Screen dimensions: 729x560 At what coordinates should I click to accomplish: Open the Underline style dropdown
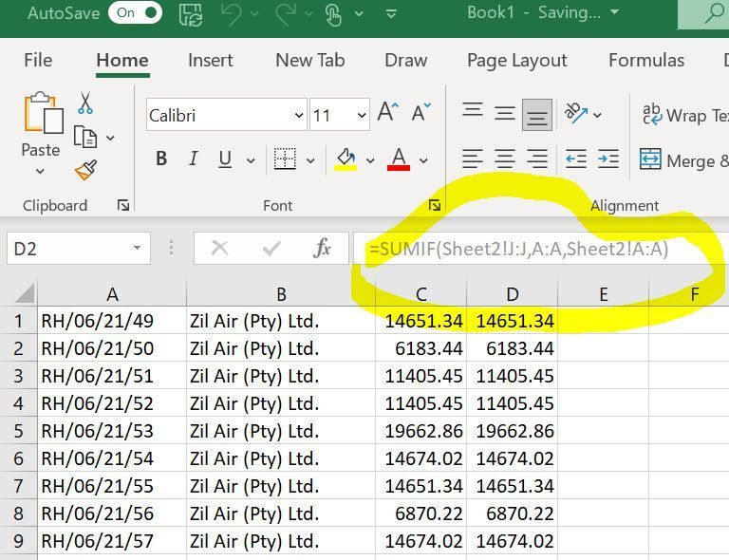(251, 160)
